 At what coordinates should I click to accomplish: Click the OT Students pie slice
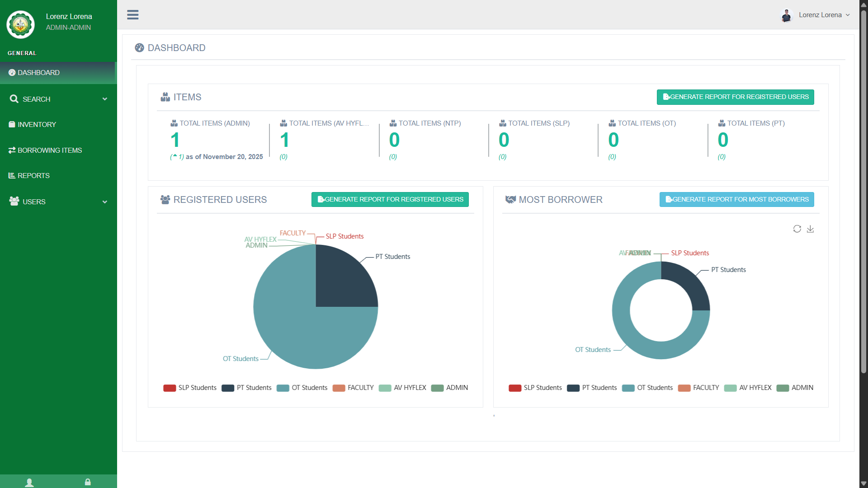[x=289, y=330]
